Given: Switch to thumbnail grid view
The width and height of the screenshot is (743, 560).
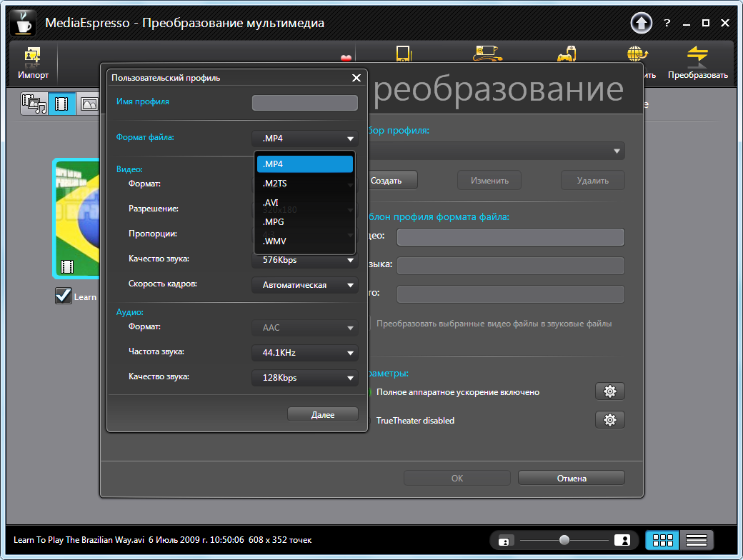Looking at the screenshot, I should [662, 540].
